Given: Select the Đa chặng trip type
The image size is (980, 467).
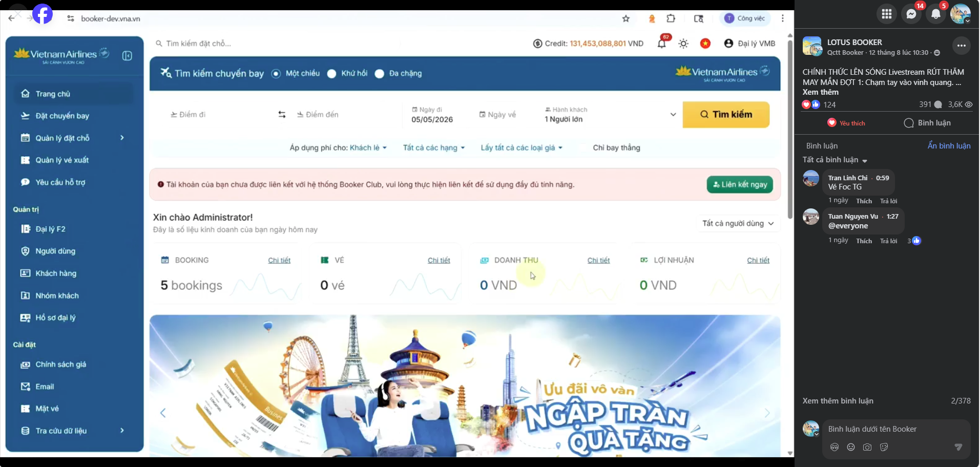Looking at the screenshot, I should (380, 73).
